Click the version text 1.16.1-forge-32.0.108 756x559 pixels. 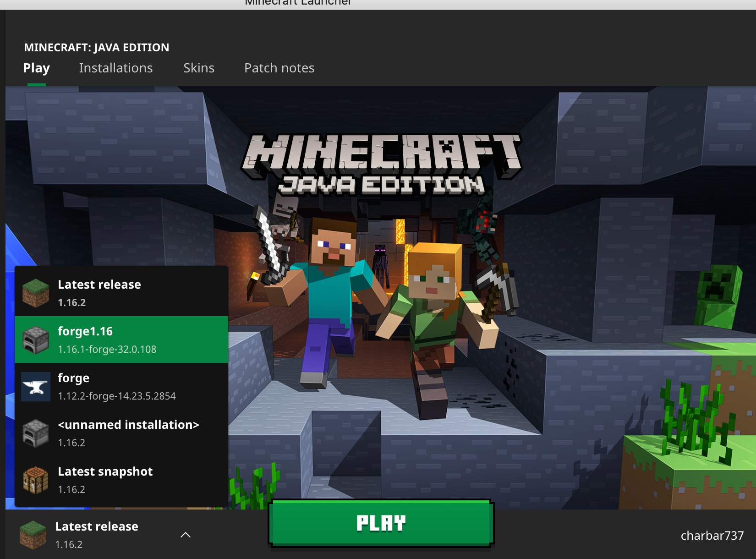pos(107,349)
